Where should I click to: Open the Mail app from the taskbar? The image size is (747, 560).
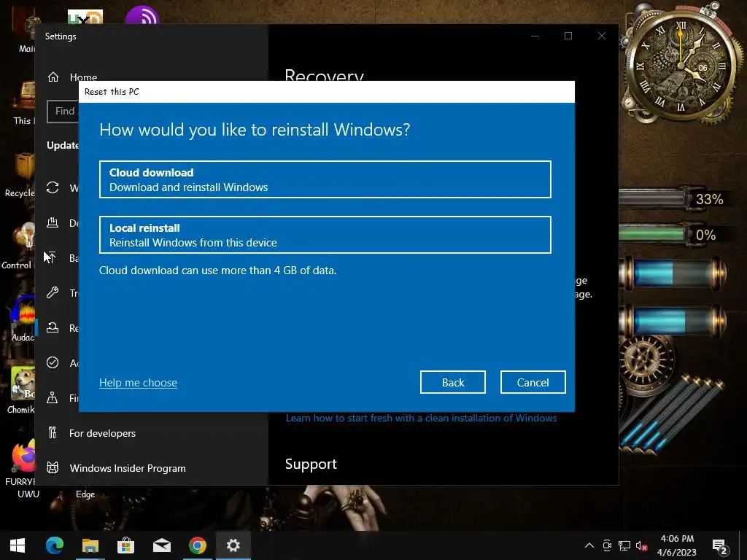[162, 545]
